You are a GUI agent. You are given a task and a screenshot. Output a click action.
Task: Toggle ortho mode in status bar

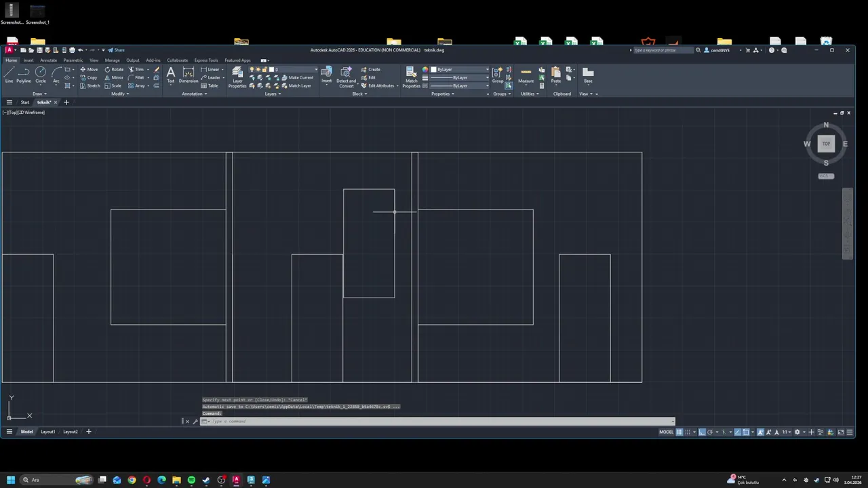702,432
